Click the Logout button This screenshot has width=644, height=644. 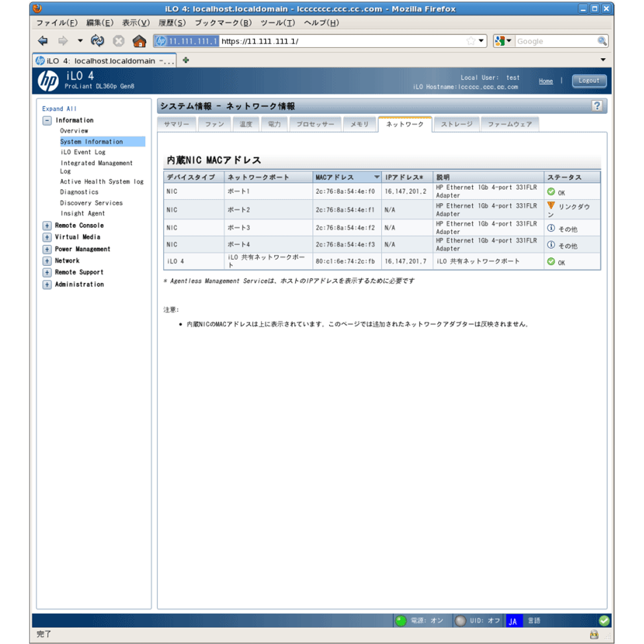[589, 81]
